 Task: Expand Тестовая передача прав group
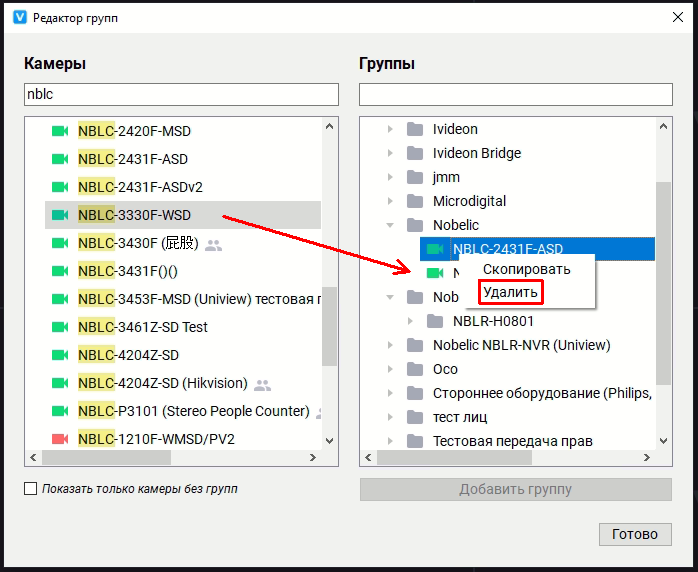pos(390,441)
